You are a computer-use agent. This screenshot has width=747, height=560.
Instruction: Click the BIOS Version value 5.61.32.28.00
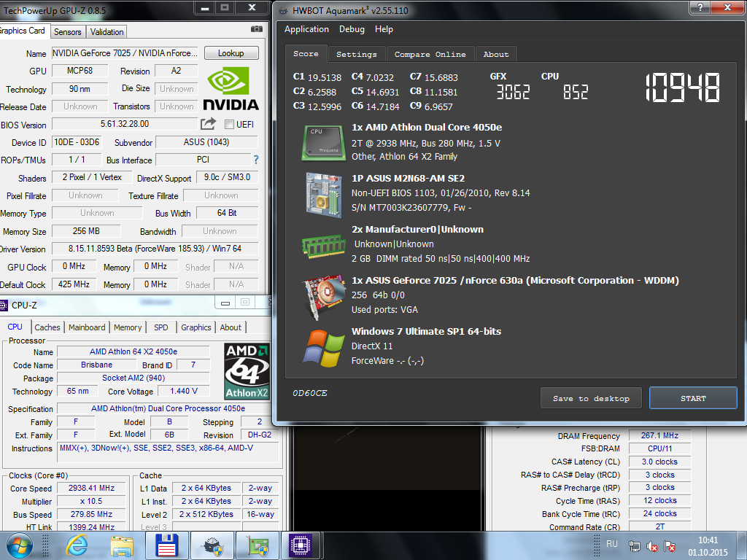124,124
